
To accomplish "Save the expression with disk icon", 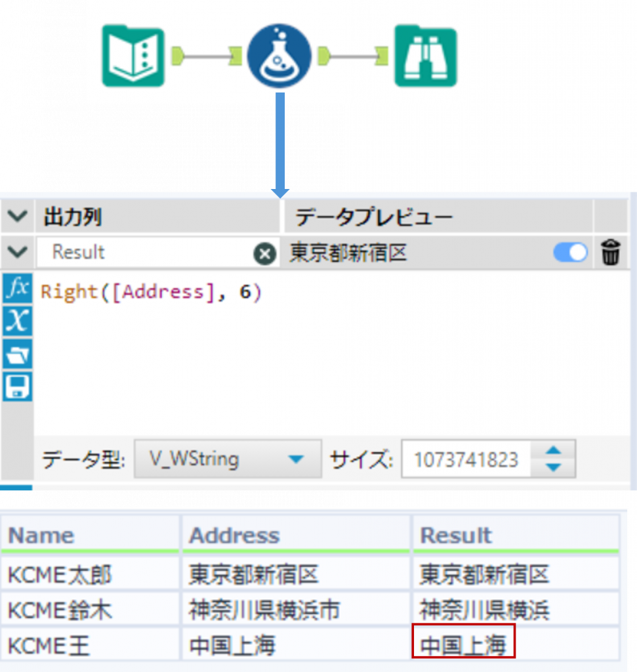I will point(17,387).
